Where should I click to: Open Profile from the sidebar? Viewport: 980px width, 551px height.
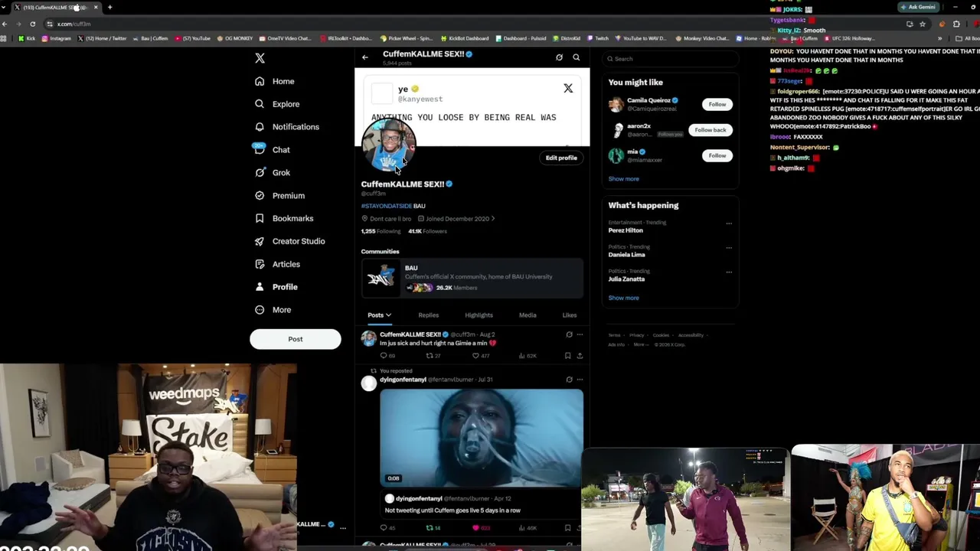276,287
